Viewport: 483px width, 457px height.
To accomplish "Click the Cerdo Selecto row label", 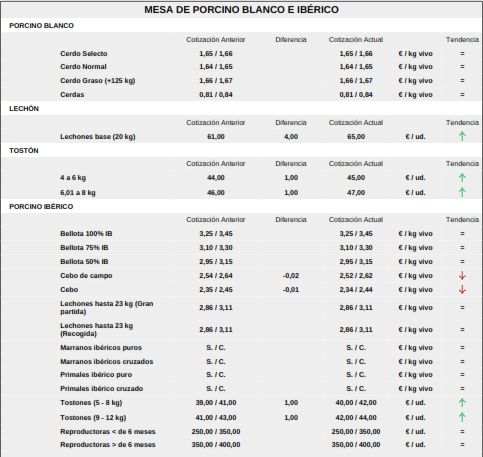I will click(84, 53).
